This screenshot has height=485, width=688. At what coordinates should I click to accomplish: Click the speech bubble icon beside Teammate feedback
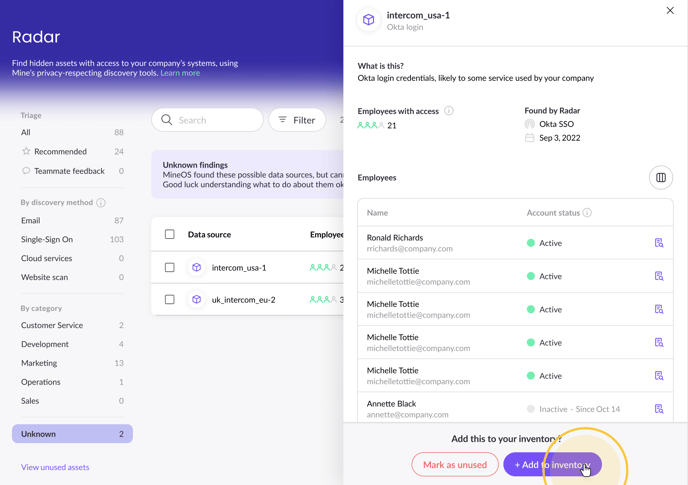26,171
